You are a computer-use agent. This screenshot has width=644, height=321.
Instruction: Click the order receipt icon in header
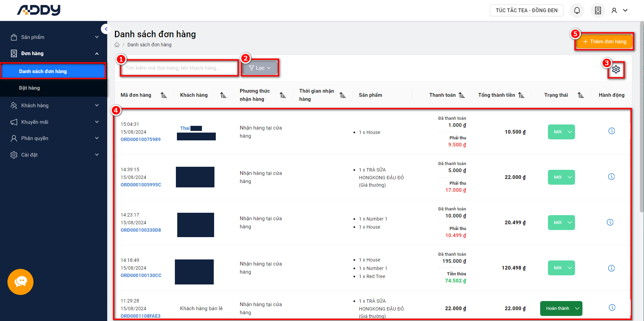point(598,10)
